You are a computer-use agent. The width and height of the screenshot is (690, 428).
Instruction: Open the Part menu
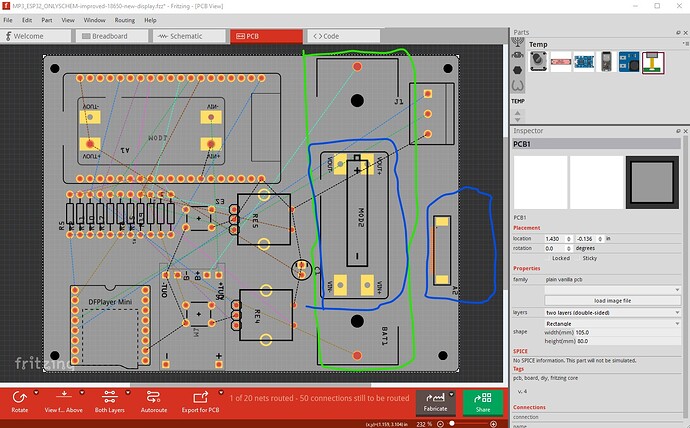47,20
